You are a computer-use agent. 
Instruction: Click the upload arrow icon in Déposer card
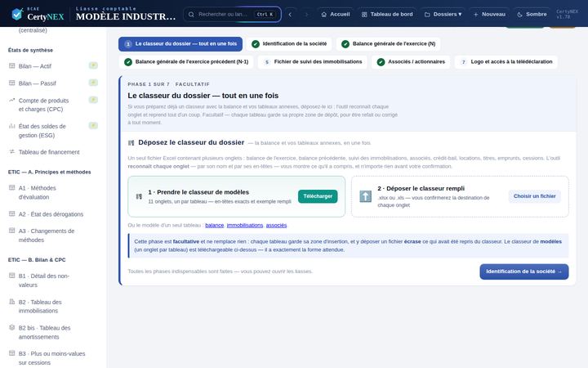(x=365, y=196)
